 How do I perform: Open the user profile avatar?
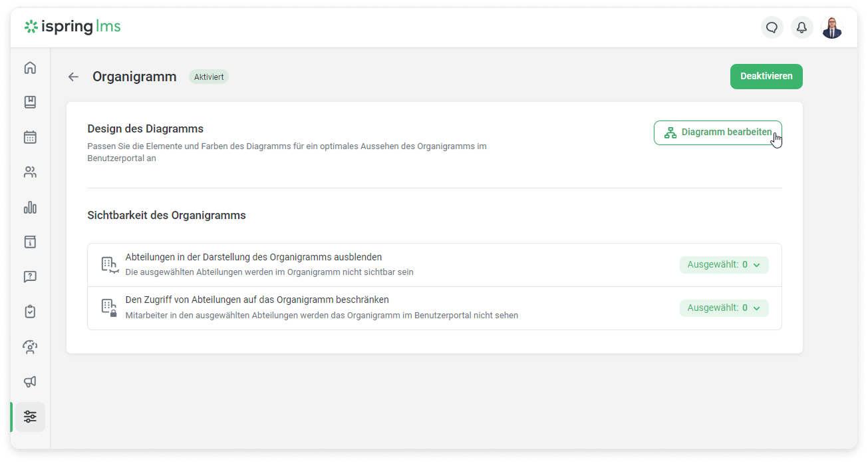click(831, 27)
